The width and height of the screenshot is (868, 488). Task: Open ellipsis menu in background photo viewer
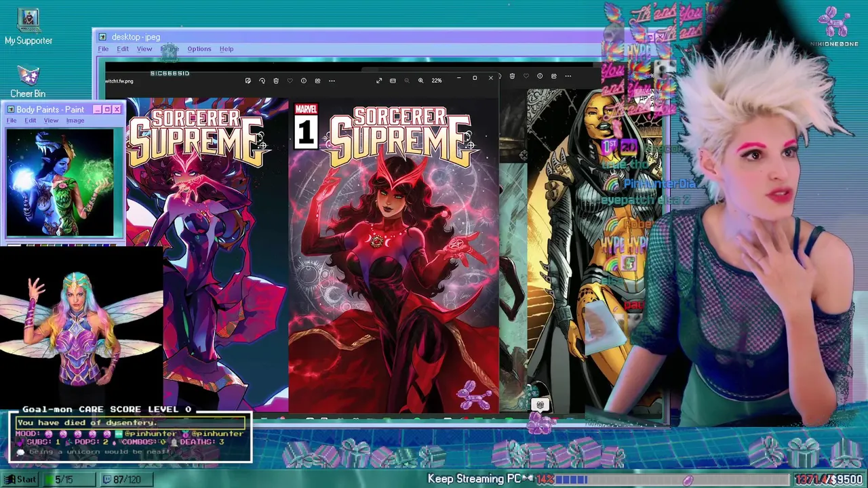(568, 76)
